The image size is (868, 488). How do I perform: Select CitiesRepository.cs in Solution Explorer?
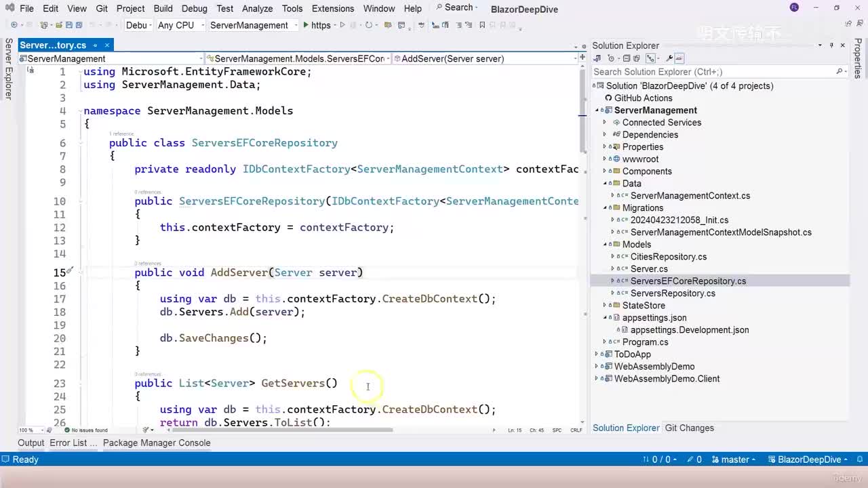669,257
